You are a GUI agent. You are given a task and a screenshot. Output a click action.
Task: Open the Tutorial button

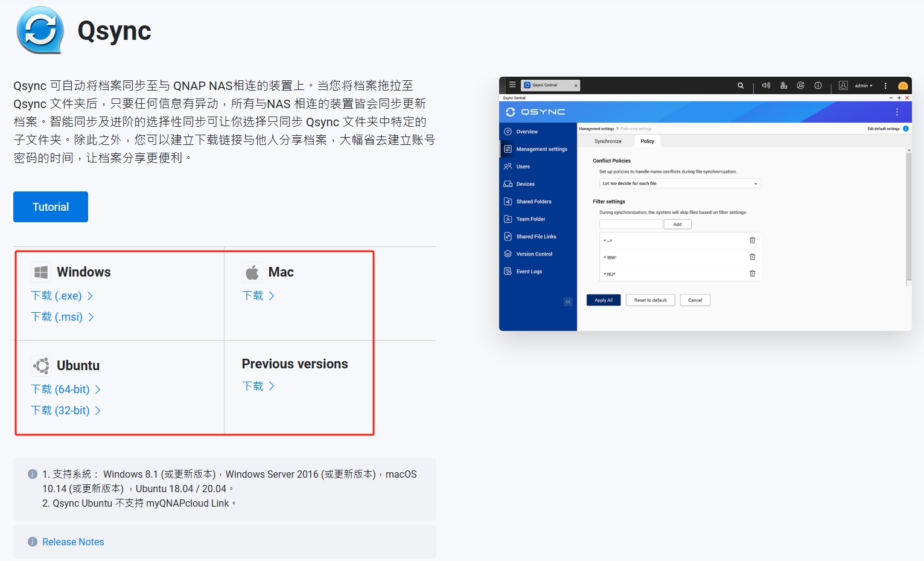coord(51,207)
